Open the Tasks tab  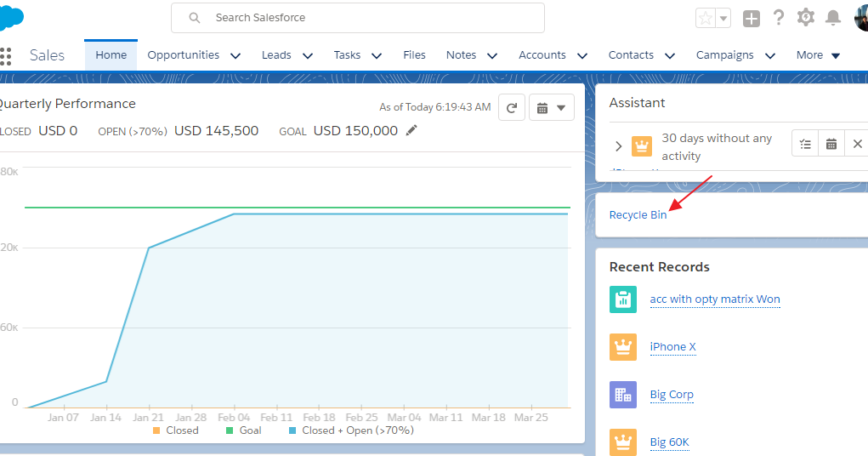coord(347,54)
